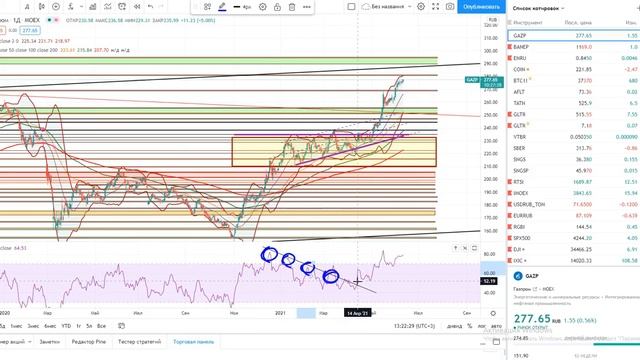This screenshot has height=360, width=640.
Task: Set chart range to 'Все'
Action: 101,326
